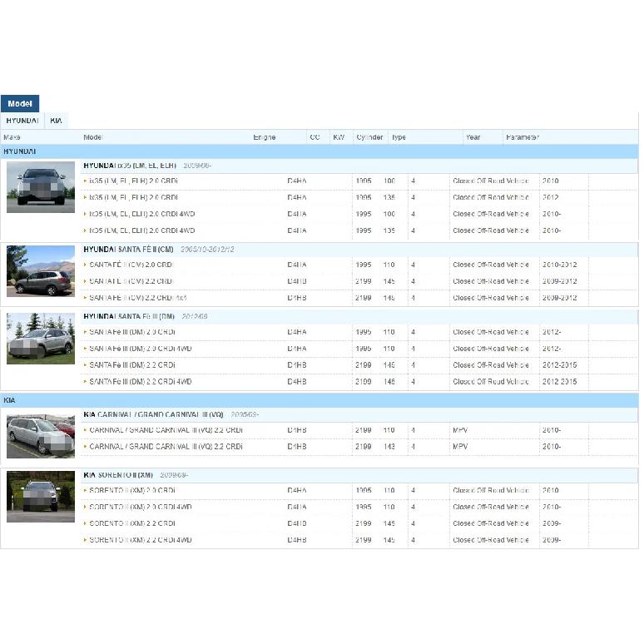This screenshot has width=644, height=644.
Task: Click the 2009/09- date beside Sorento II heading
Action: coord(174,475)
